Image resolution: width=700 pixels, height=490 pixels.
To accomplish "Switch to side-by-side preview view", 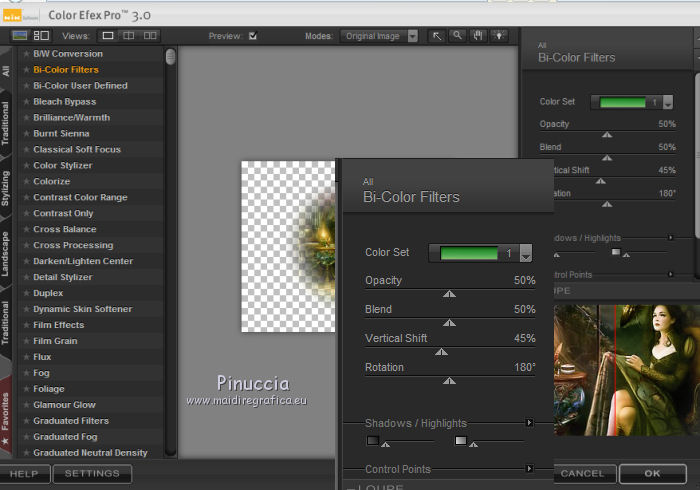I will tap(150, 36).
